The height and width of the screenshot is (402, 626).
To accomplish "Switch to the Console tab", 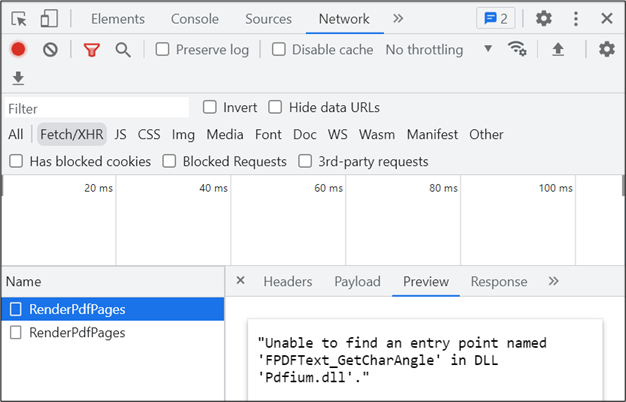I will click(195, 19).
